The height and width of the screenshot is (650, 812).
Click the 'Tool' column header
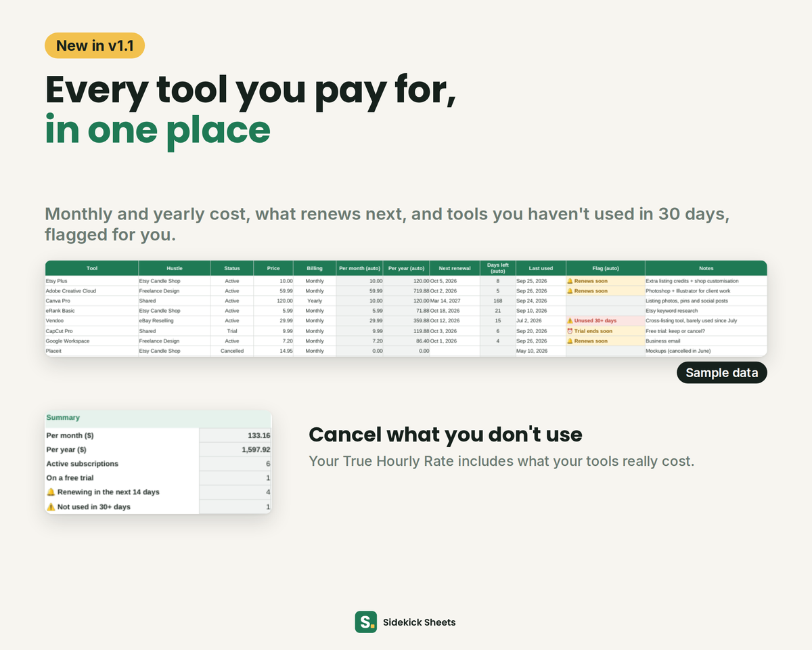(92, 268)
